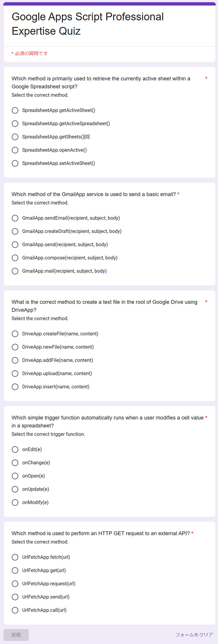Pick the onModify(e) option

point(15,502)
